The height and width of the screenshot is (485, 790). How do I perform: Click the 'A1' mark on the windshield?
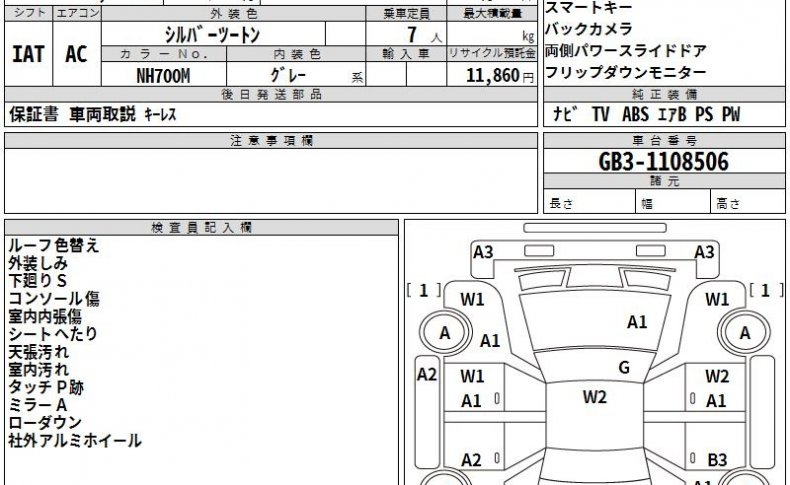(637, 322)
